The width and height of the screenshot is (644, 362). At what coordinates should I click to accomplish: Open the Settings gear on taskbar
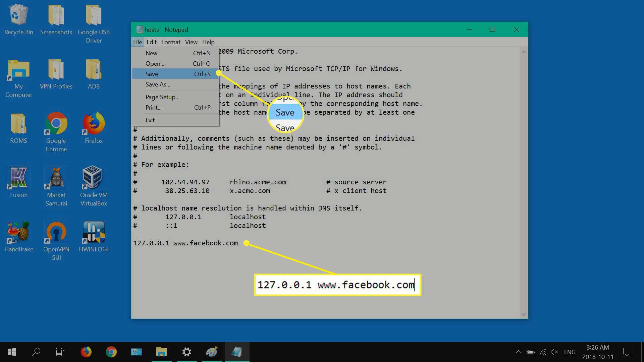coord(186,352)
